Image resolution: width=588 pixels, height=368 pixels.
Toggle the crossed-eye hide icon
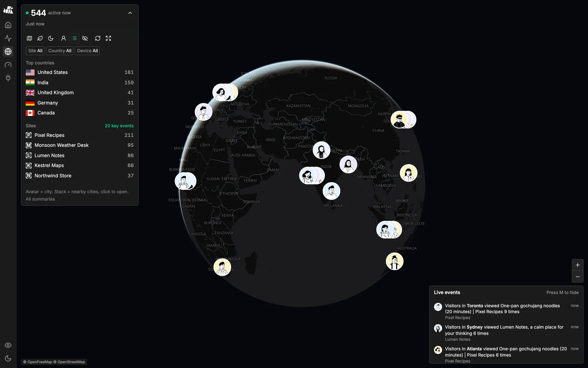click(85, 38)
